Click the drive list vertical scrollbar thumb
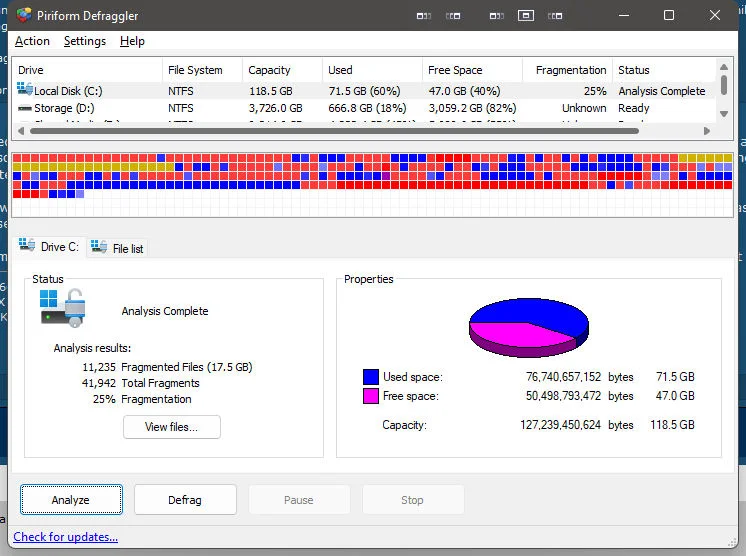The image size is (746, 556). pos(724,85)
